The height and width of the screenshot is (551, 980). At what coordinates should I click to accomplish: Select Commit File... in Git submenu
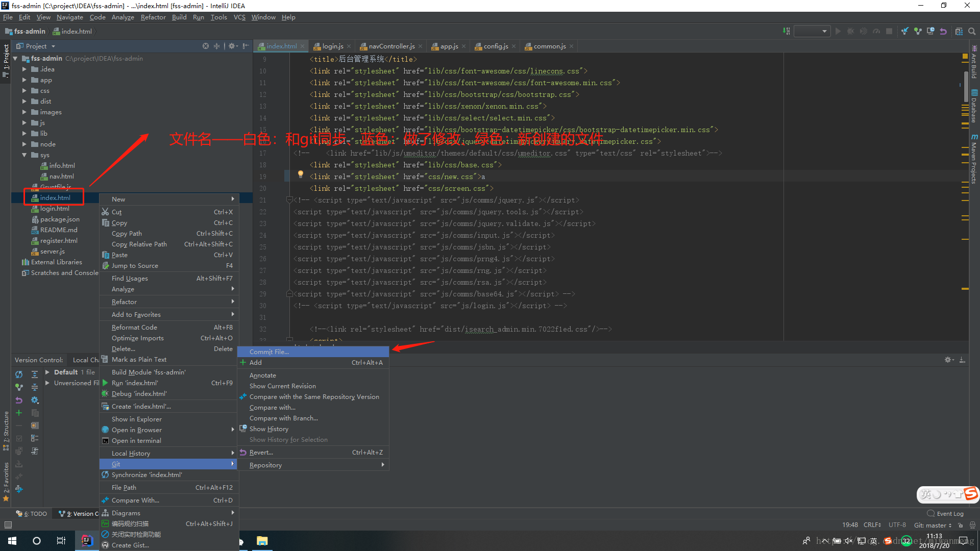[x=269, y=352]
